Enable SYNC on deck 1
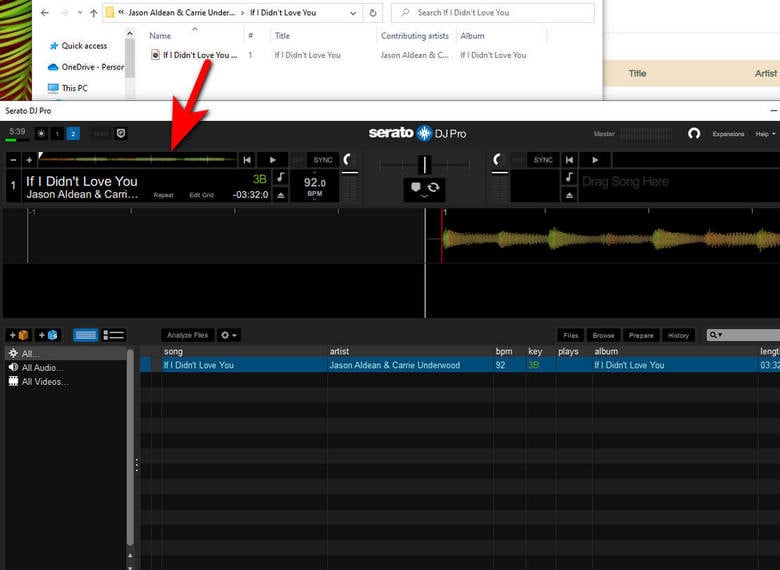 (x=322, y=160)
